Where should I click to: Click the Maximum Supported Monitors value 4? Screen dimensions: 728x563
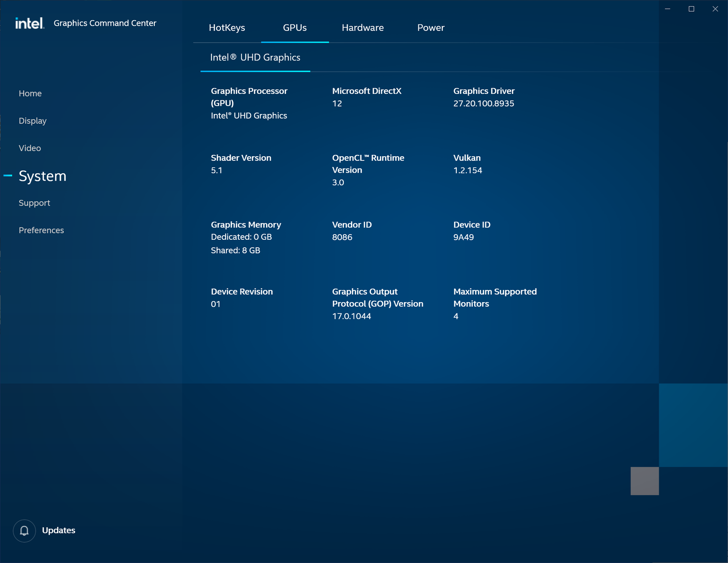tap(455, 316)
